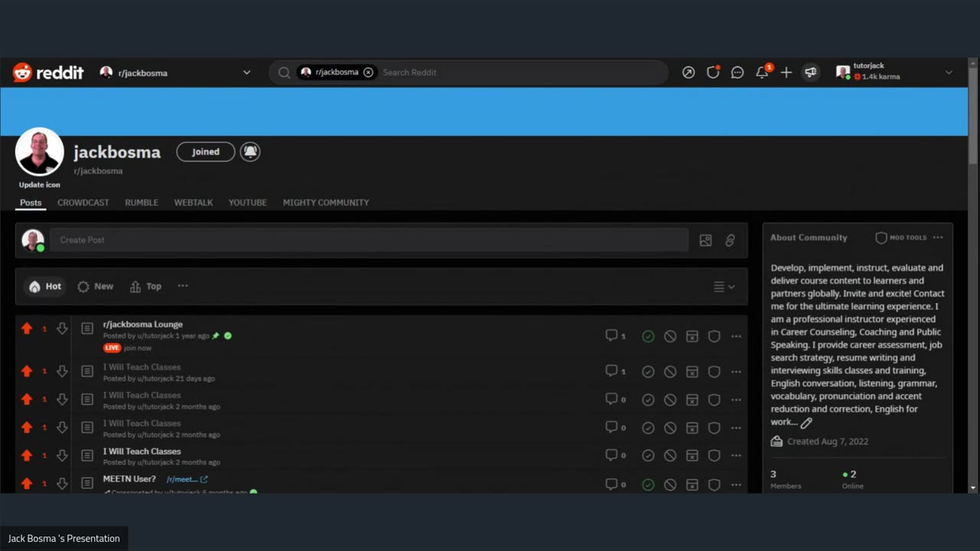The height and width of the screenshot is (551, 980).
Task: Remove the MEETN User? post
Action: (x=670, y=484)
